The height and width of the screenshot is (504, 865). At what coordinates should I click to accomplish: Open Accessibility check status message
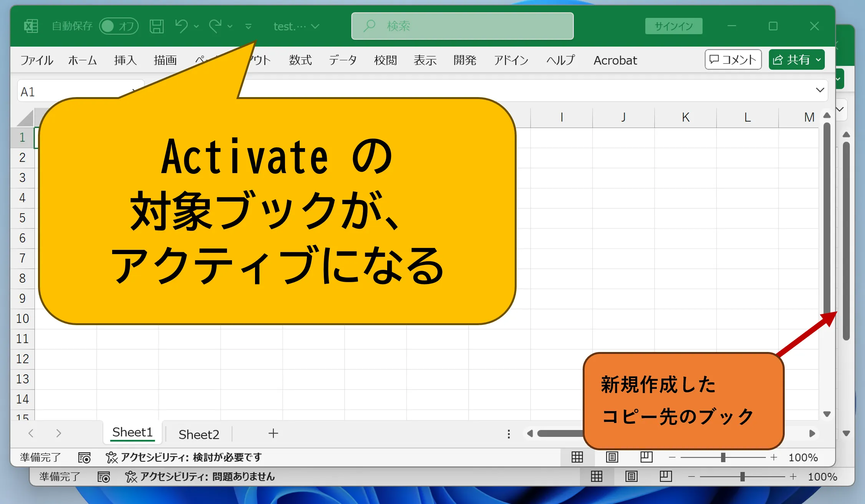[184, 457]
